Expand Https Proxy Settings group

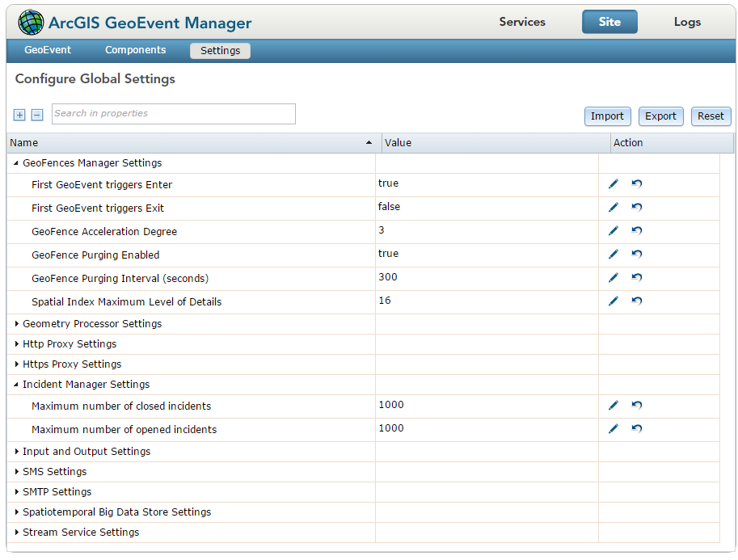coord(16,364)
